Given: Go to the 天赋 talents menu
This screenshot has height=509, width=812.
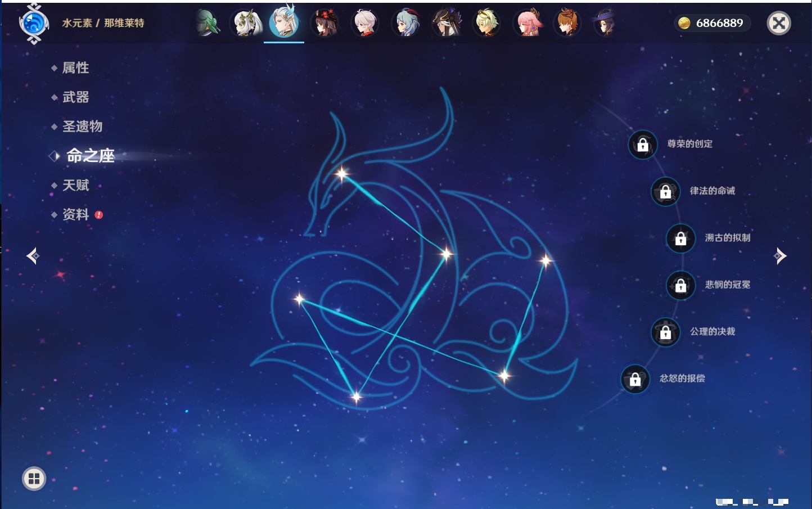Looking at the screenshot, I should click(x=76, y=185).
